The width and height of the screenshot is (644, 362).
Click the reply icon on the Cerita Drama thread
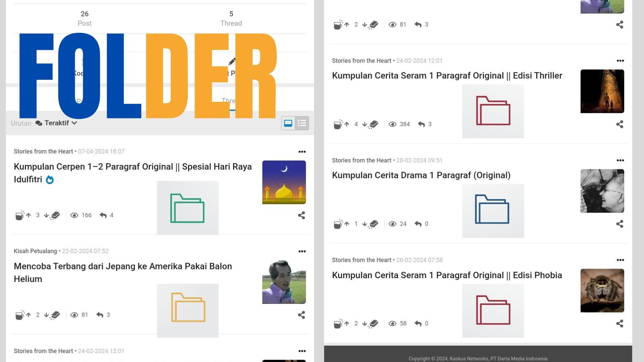tap(418, 224)
